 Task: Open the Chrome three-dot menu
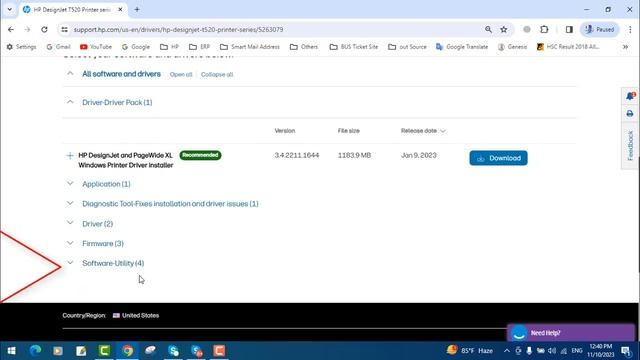[x=630, y=29]
